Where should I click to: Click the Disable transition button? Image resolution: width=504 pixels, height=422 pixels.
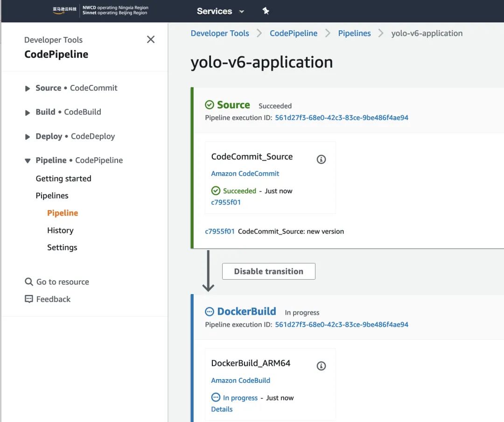pos(268,271)
